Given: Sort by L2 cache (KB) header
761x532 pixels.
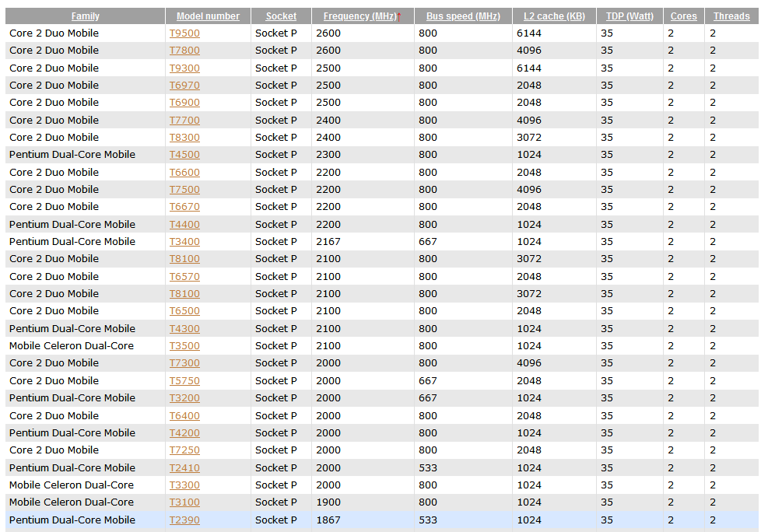Looking at the screenshot, I should pos(554,16).
